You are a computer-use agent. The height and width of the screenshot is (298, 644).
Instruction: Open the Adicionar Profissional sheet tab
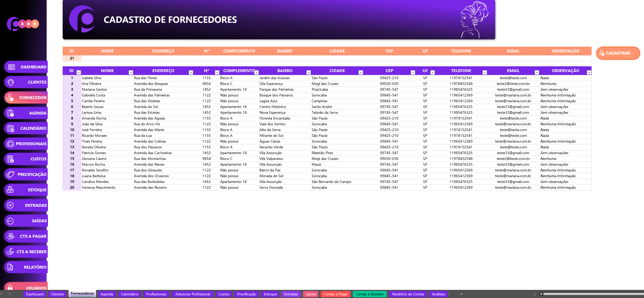(x=192, y=294)
